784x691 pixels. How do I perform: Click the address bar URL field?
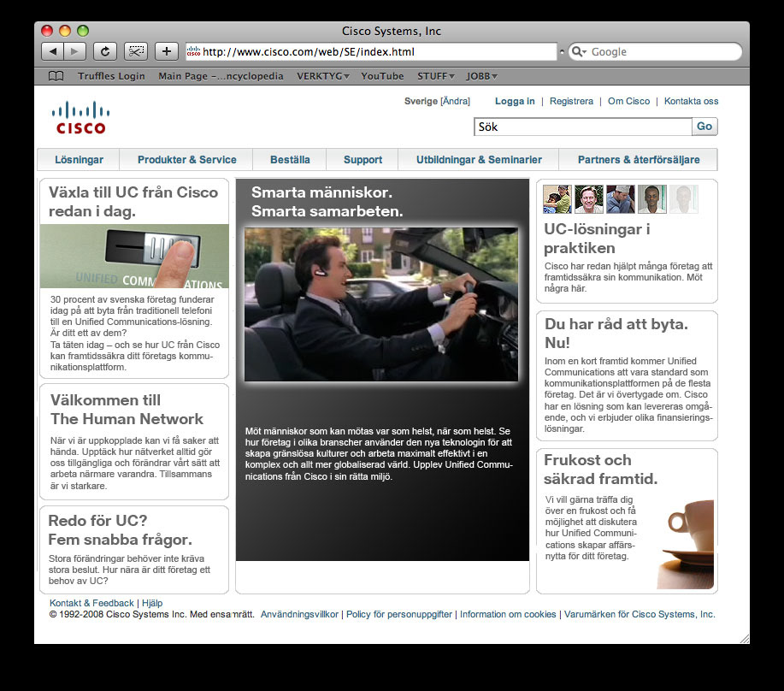[x=371, y=51]
